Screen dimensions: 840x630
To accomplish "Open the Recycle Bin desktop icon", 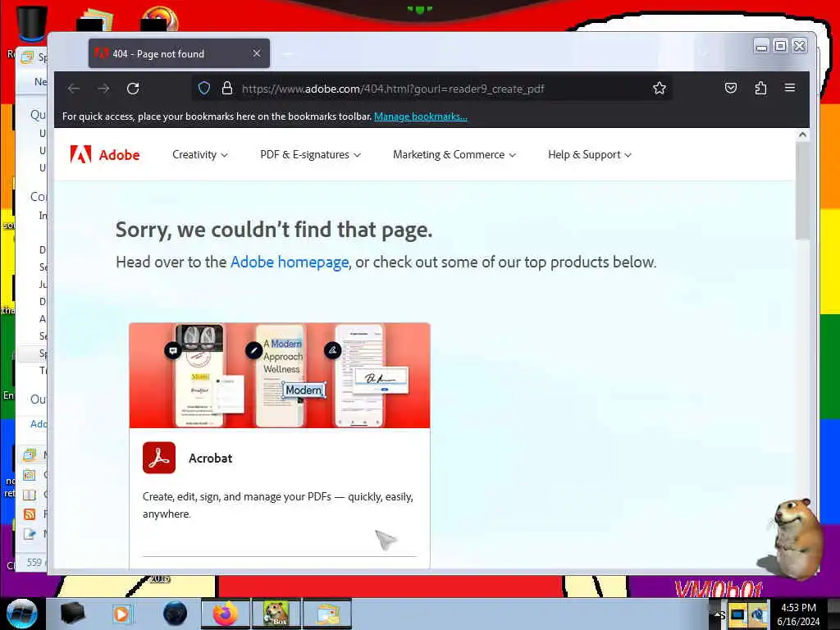I will (30, 22).
